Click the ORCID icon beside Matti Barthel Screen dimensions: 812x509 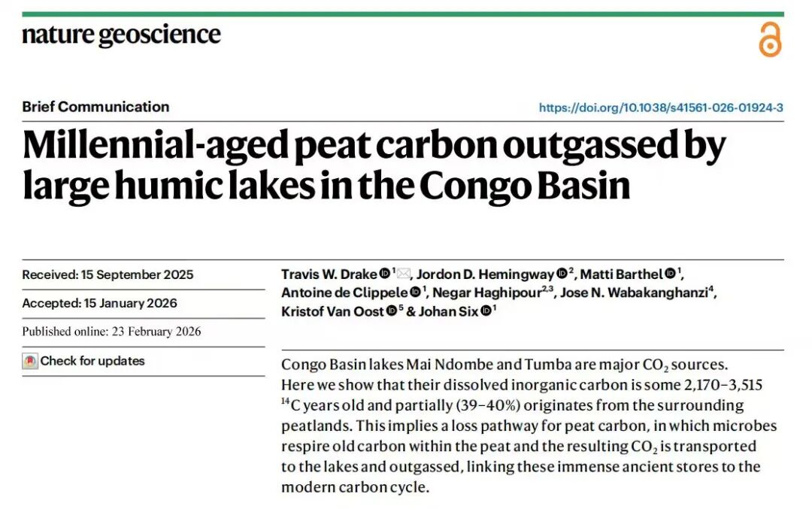tap(670, 274)
